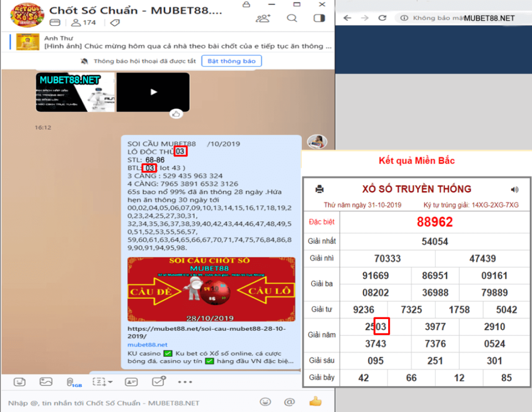Open the sticker picker in chat toolbar
532x412 pixels.
(x=20, y=382)
